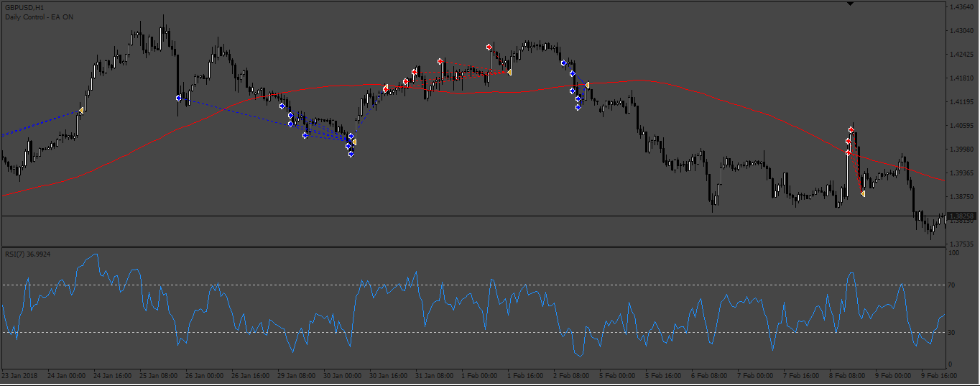Image resolution: width=980 pixels, height=386 pixels.
Task: Click the chart shift triangle at top
Action: pos(851,4)
